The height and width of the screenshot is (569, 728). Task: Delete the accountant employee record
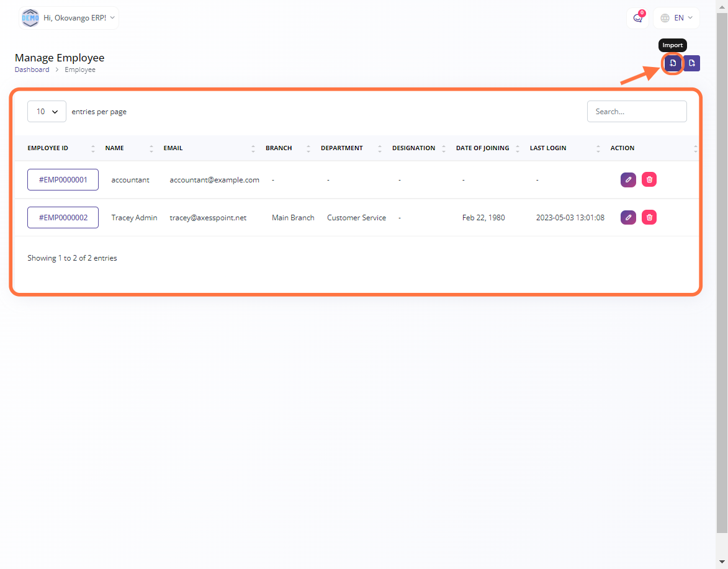(x=649, y=180)
